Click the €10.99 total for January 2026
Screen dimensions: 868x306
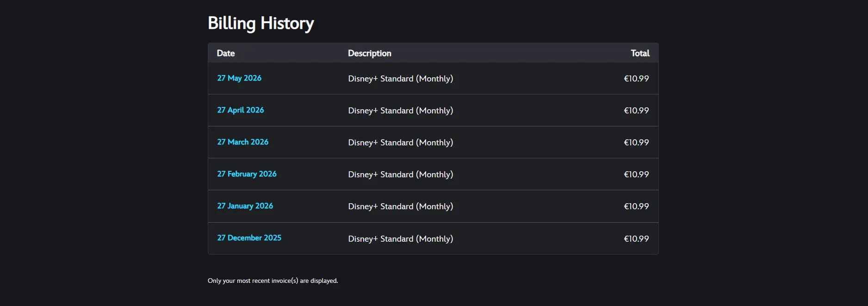[x=636, y=206]
